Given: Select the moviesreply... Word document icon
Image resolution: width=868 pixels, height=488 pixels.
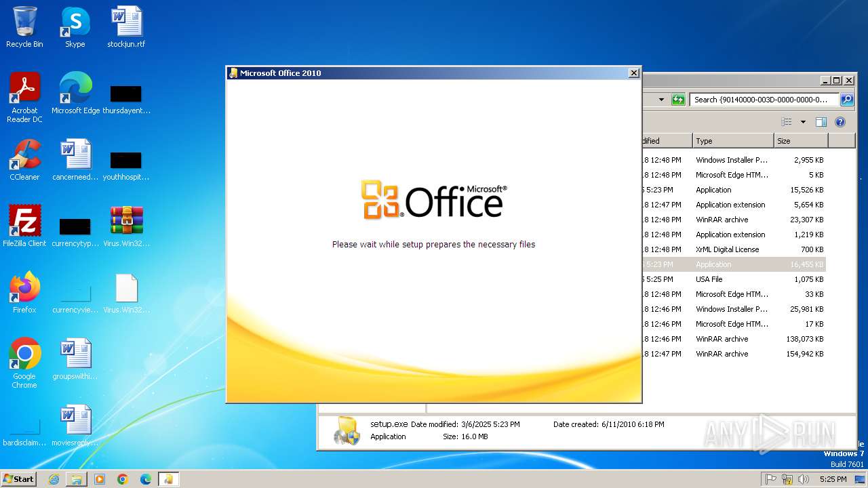Looking at the screenshot, I should tap(75, 426).
